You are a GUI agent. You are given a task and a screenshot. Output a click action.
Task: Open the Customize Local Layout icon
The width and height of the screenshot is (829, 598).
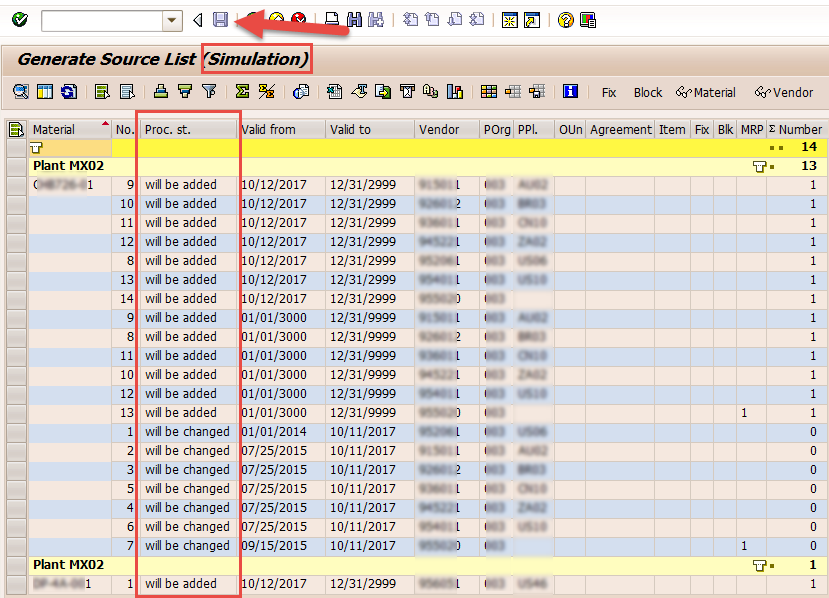point(588,20)
